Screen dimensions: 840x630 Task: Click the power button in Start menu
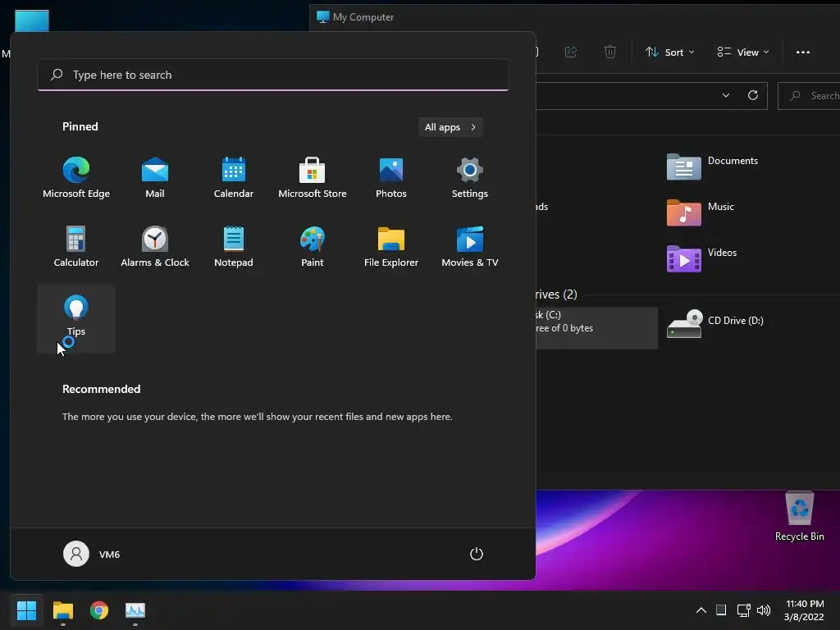click(x=477, y=554)
